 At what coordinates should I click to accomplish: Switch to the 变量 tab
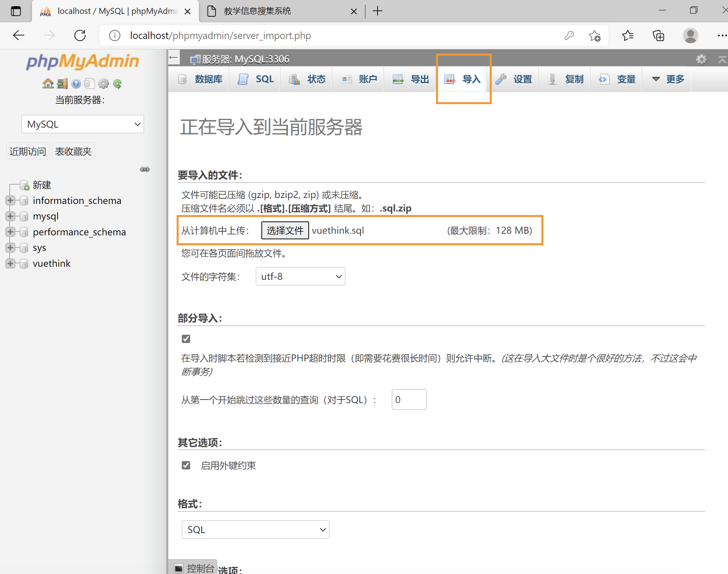(617, 79)
